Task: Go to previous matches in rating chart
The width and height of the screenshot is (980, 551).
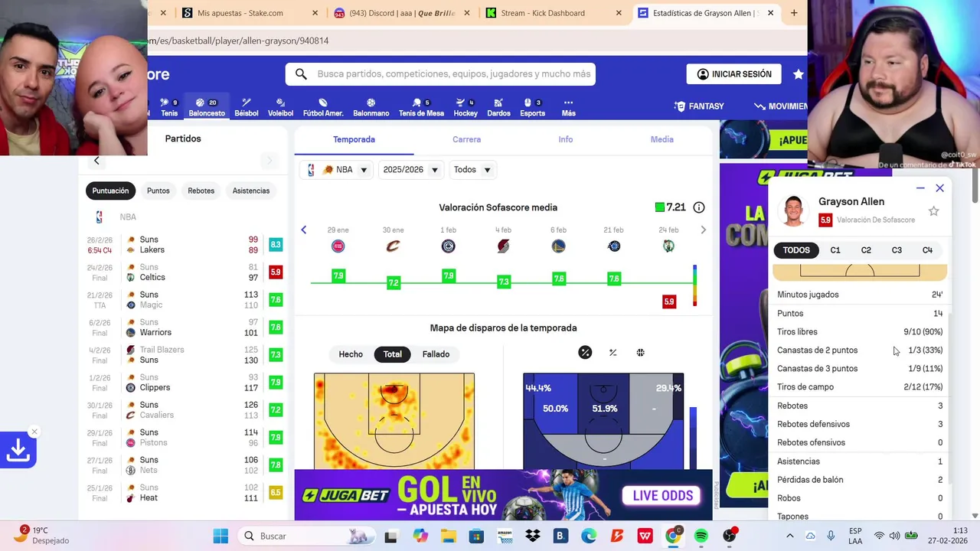Action: [304, 230]
